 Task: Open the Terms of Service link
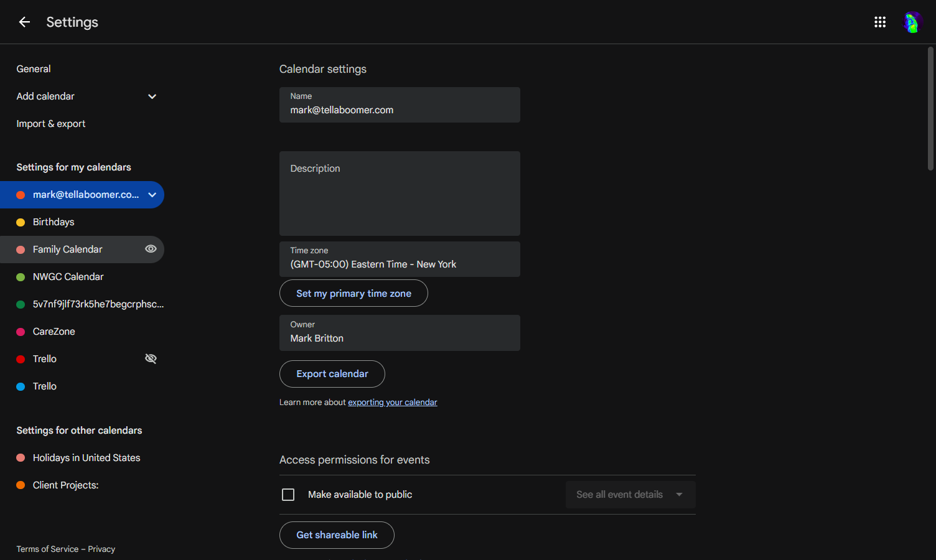[x=47, y=549]
